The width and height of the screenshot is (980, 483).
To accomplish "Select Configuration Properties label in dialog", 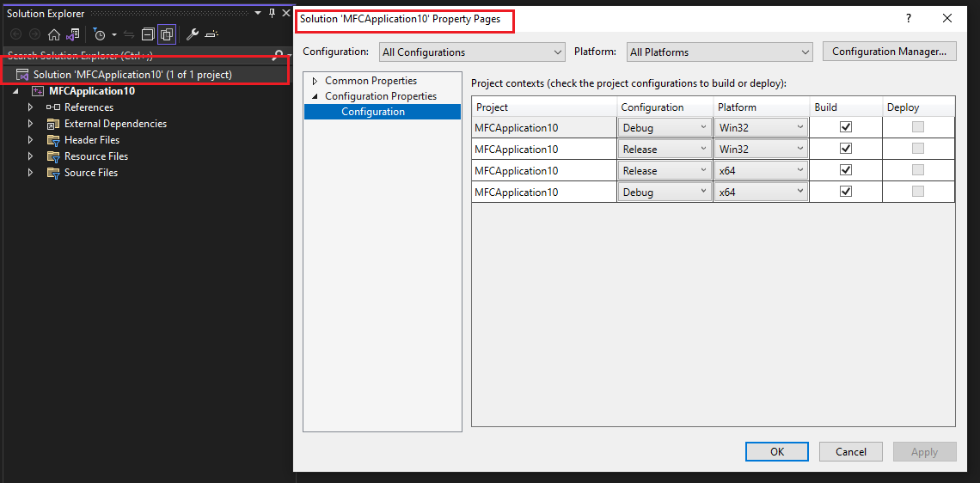I will click(x=381, y=96).
